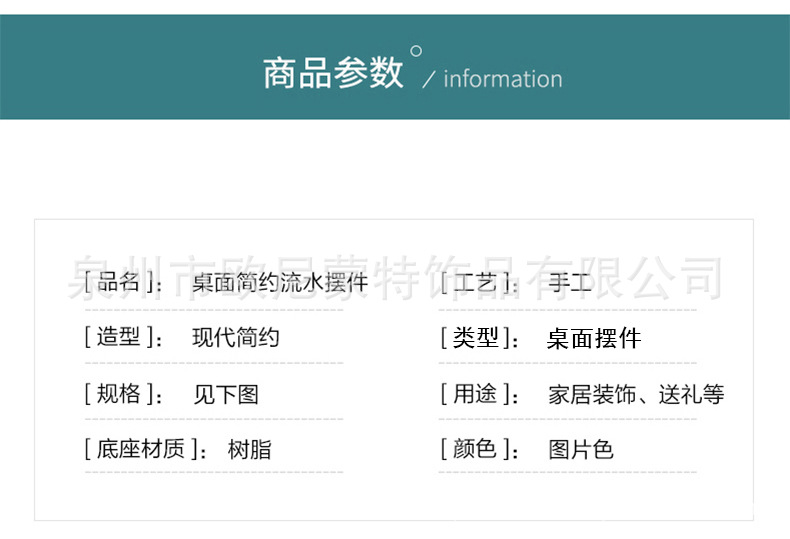Select the 品名 field label
Screen dimensions: 790x539
pos(123,283)
